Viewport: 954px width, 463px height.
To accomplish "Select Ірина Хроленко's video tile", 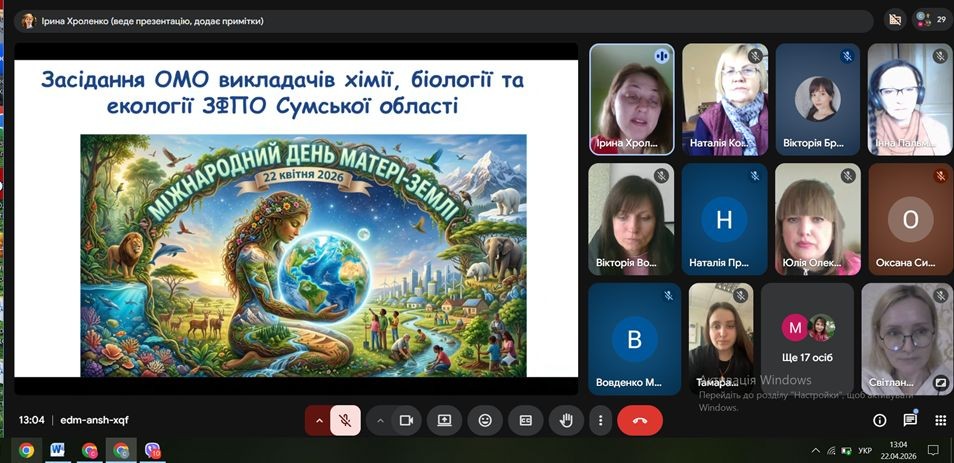I will click(x=631, y=98).
